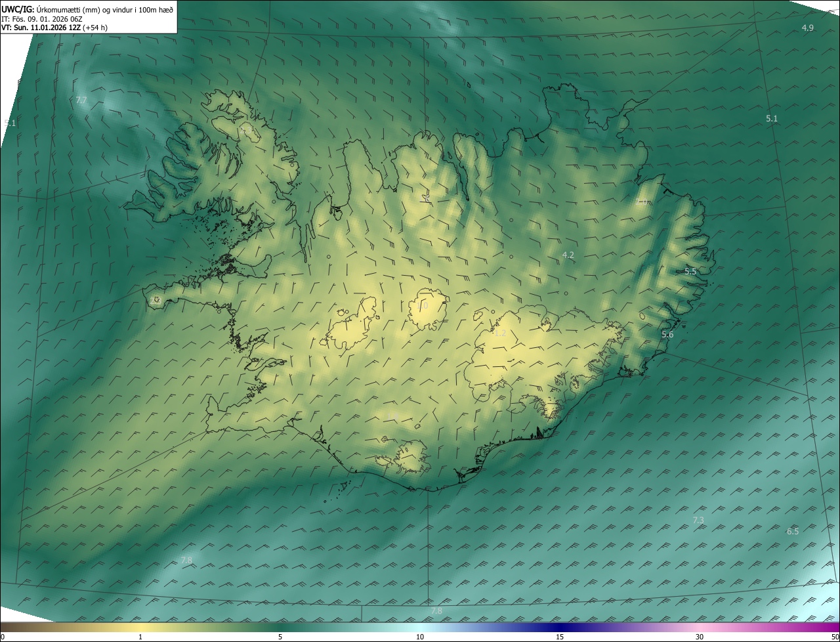Click the colorbar tick label 30

(700, 637)
